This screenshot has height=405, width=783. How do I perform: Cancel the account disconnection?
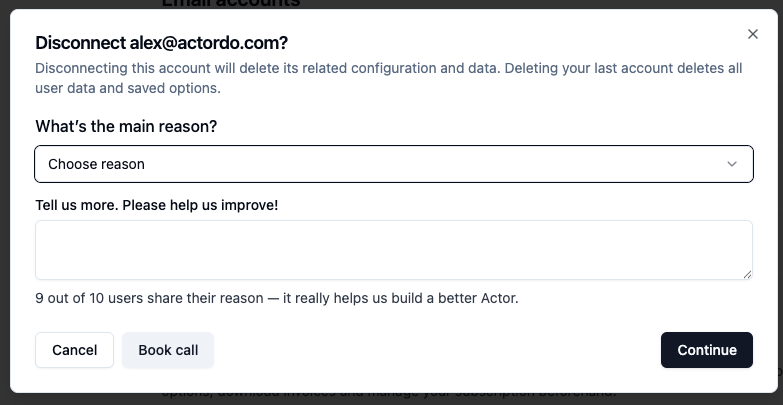click(x=74, y=350)
